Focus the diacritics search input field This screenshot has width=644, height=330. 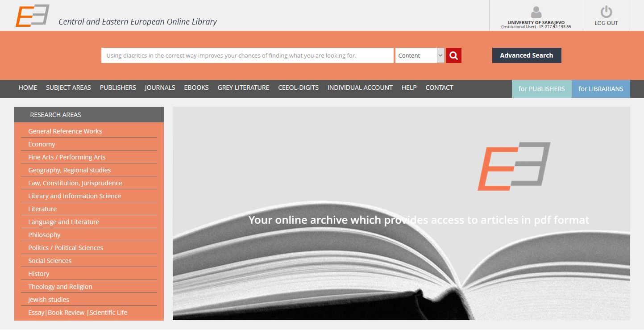pos(247,55)
